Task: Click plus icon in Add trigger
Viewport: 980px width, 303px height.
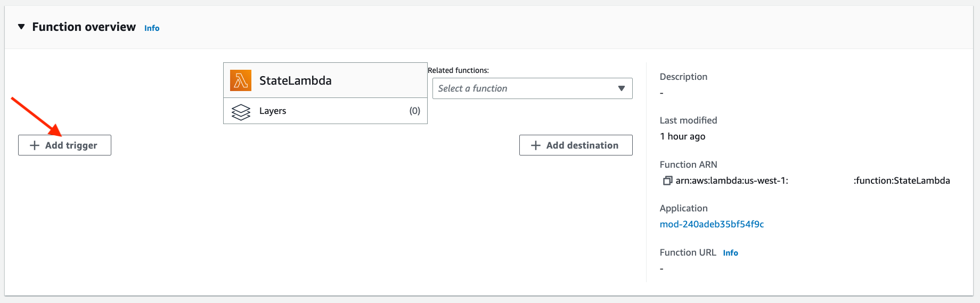Action: coord(35,145)
